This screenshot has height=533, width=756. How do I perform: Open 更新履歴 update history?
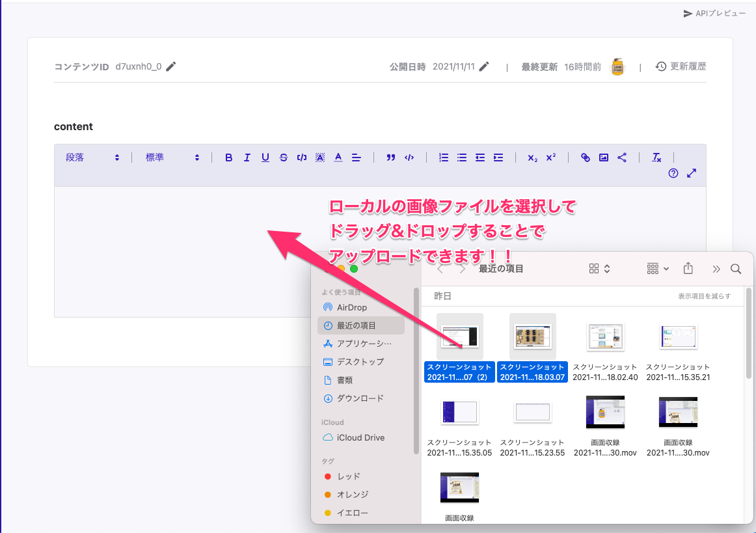[x=681, y=66]
